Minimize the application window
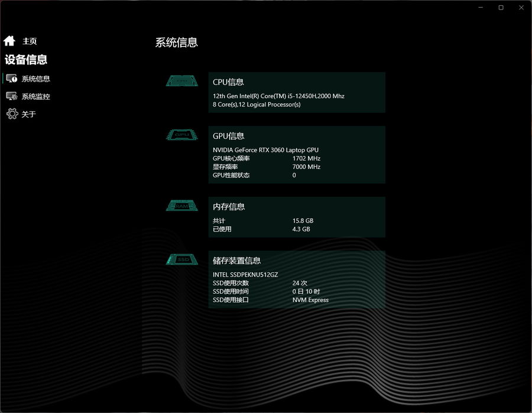532x413 pixels. click(481, 8)
